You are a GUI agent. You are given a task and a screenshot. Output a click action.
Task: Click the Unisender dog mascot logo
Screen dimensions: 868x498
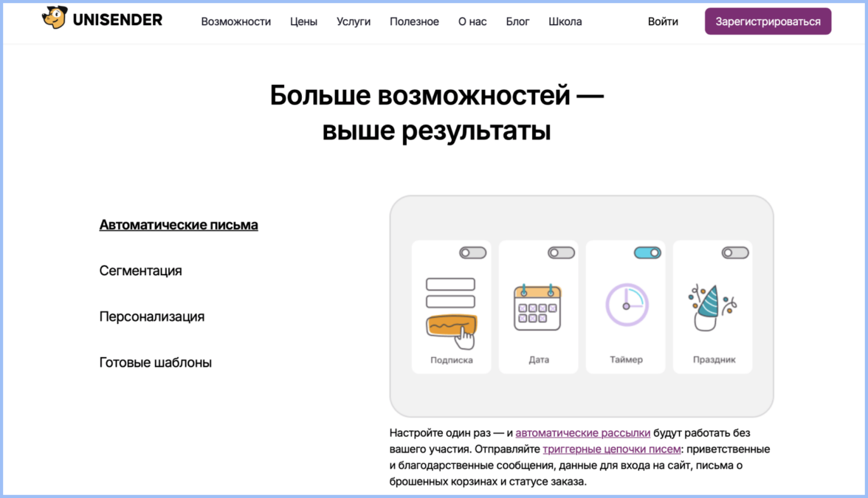[x=55, y=18]
